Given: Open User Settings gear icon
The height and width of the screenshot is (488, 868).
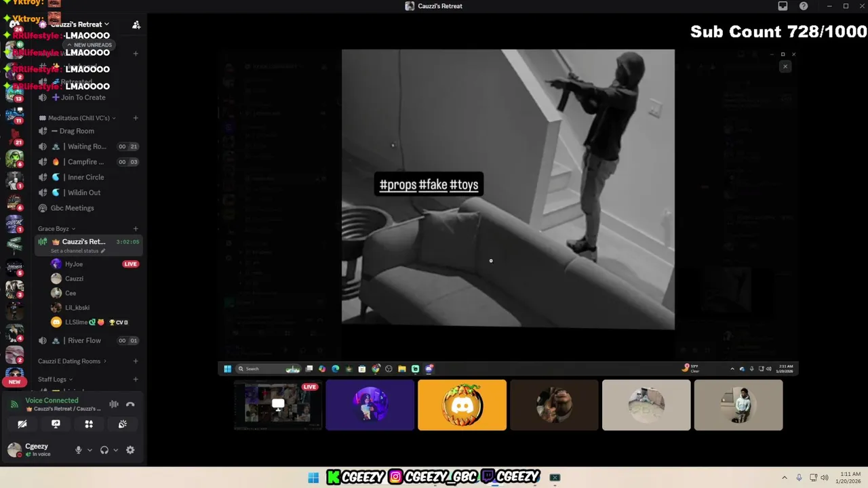Looking at the screenshot, I should tap(130, 450).
